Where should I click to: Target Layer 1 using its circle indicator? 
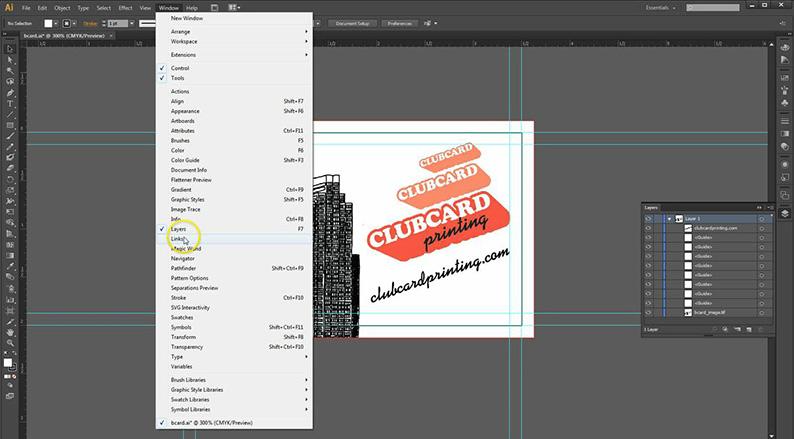pos(761,219)
